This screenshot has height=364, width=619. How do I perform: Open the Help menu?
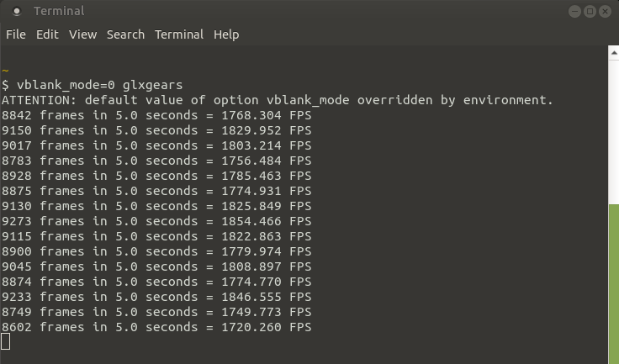226,34
